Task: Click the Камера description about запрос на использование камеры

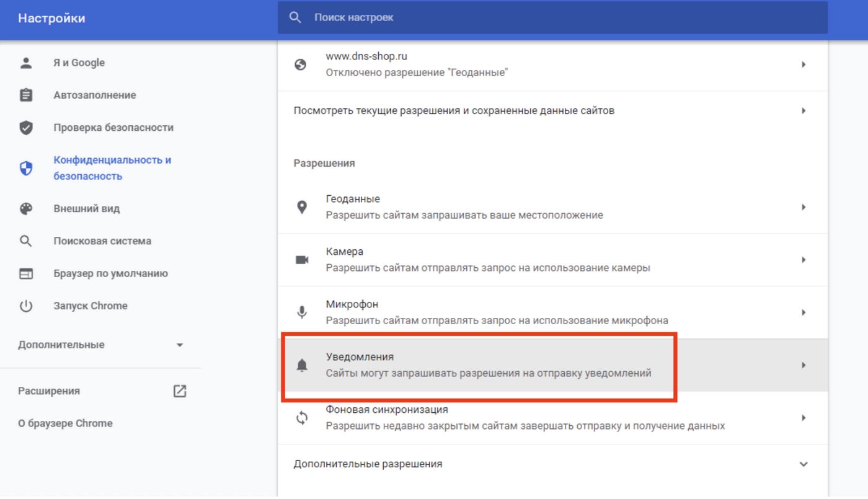Action: point(488,268)
